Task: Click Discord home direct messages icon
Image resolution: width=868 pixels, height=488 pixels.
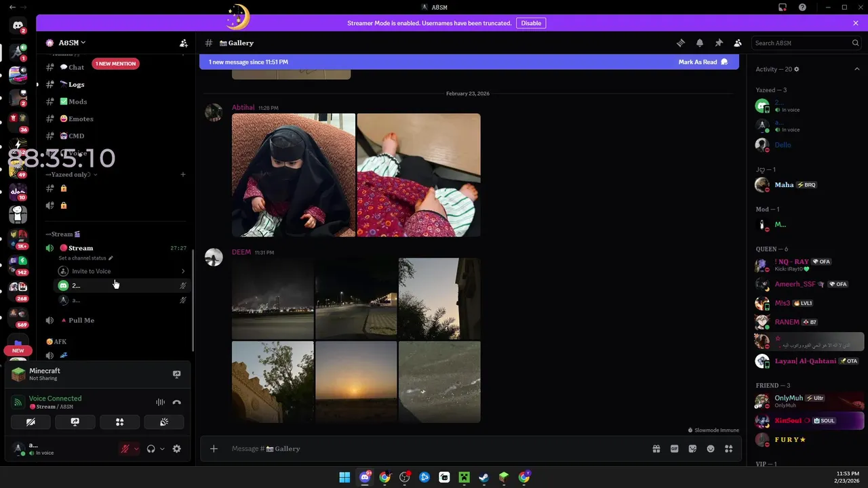Action: click(x=18, y=26)
